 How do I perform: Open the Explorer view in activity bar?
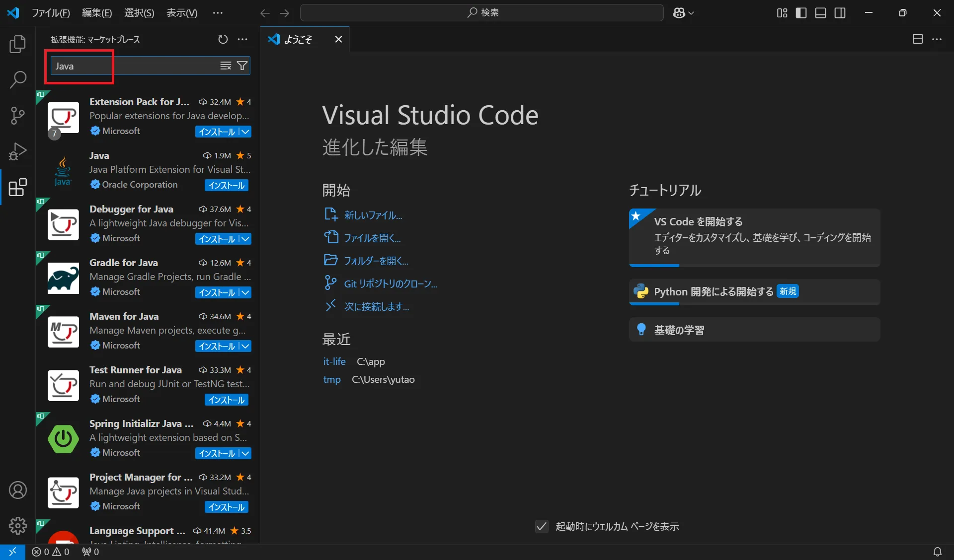point(18,44)
